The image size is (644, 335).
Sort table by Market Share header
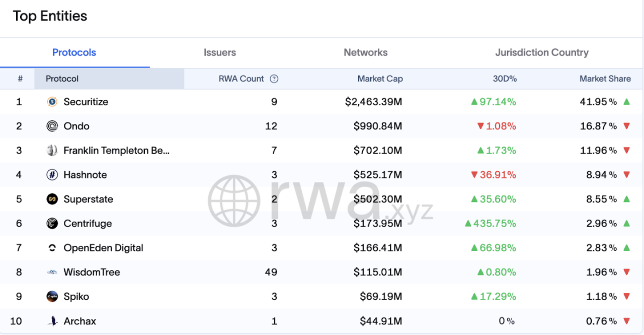tap(605, 79)
